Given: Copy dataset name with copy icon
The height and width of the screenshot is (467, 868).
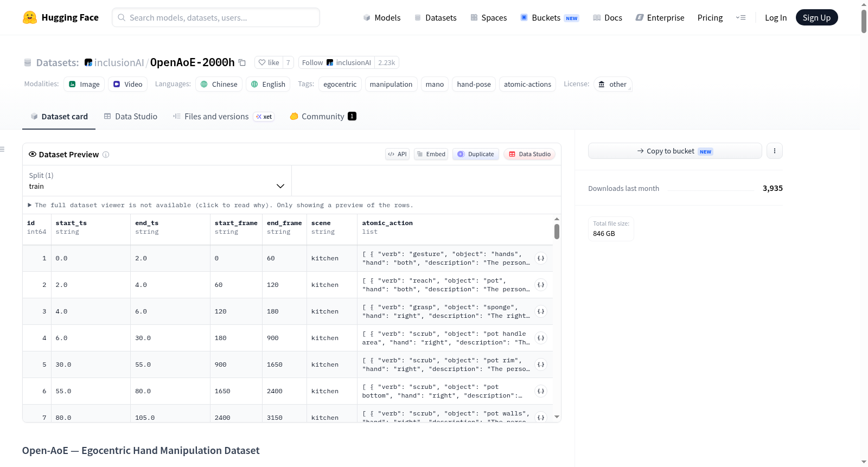Looking at the screenshot, I should pyautogui.click(x=242, y=62).
